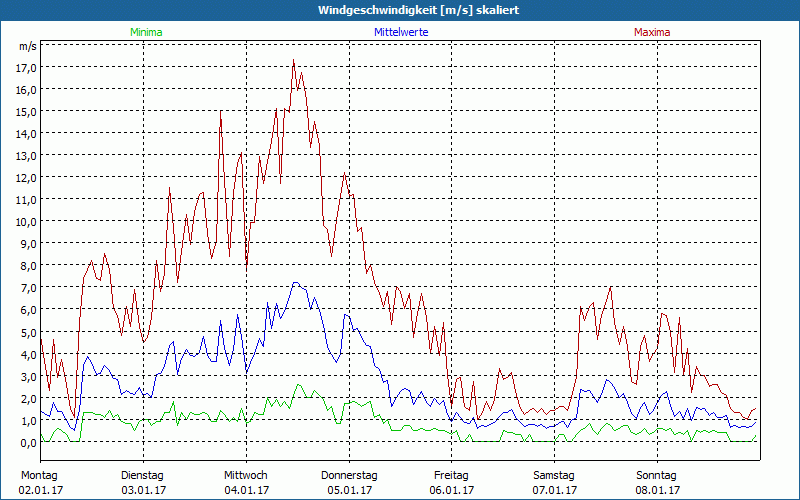
Task: Click the red Maxima peak above 17 m/s
Action: point(293,61)
